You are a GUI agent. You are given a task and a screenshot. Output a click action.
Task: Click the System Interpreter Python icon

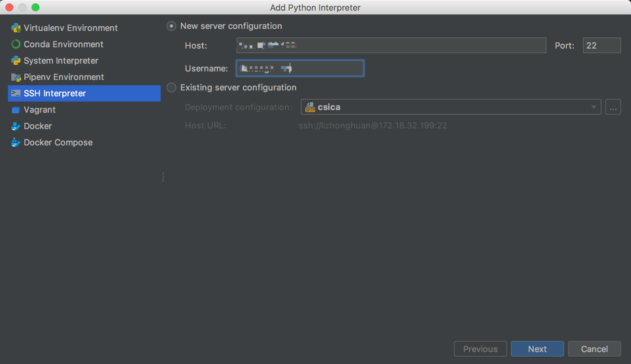[16, 61]
